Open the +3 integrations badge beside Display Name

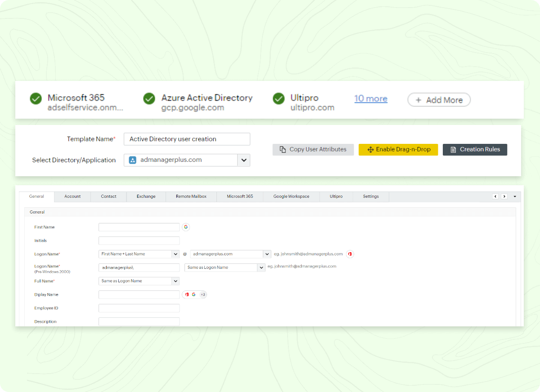[202, 294]
